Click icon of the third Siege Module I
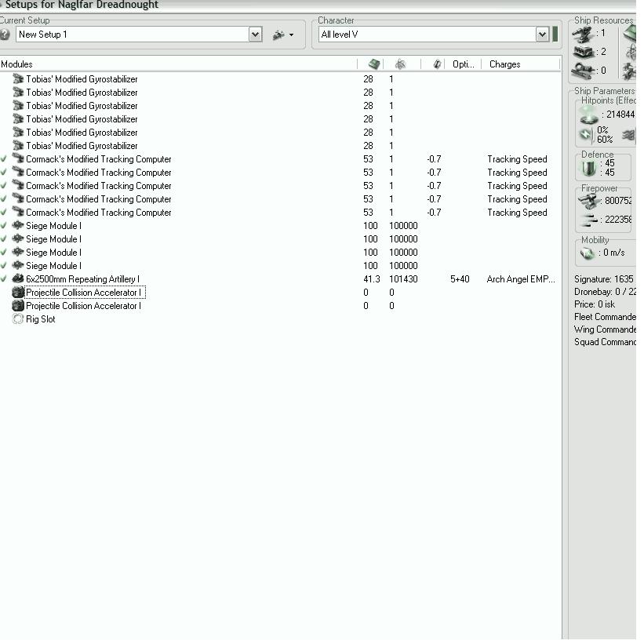The width and height of the screenshot is (644, 644). pyautogui.click(x=18, y=252)
